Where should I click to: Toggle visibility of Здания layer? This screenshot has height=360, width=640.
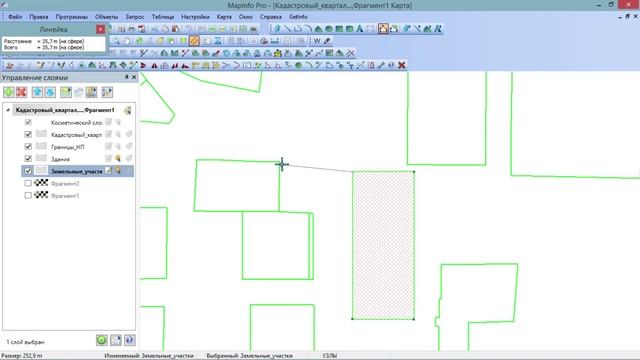[x=28, y=158]
